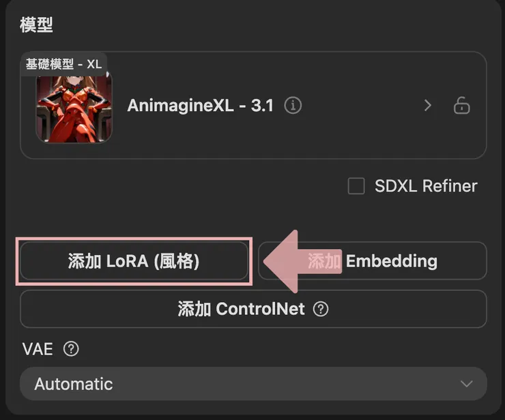
Task: Open the VAE Automatic dropdown
Action: pyautogui.click(x=253, y=384)
